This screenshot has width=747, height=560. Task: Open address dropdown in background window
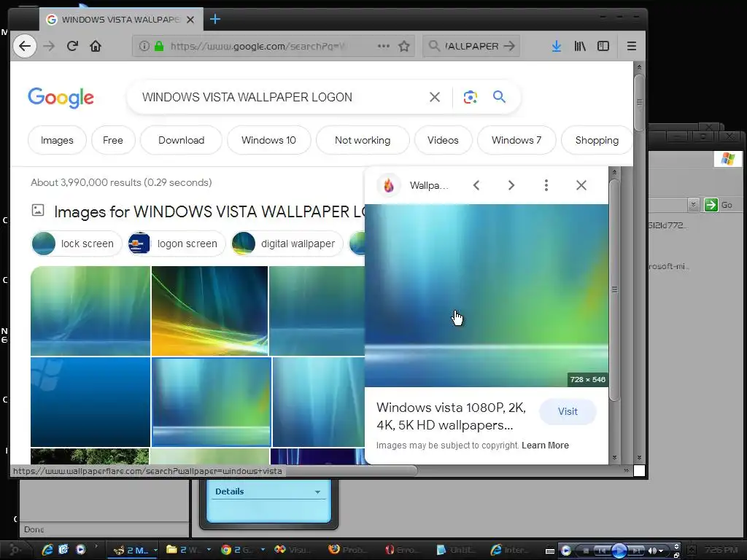(x=693, y=205)
